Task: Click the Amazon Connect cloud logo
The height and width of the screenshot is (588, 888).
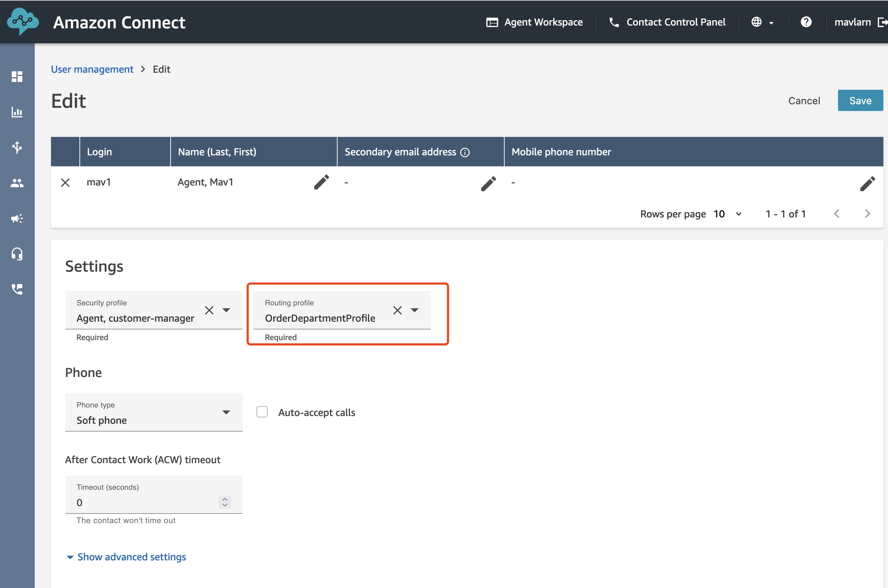Action: click(23, 21)
